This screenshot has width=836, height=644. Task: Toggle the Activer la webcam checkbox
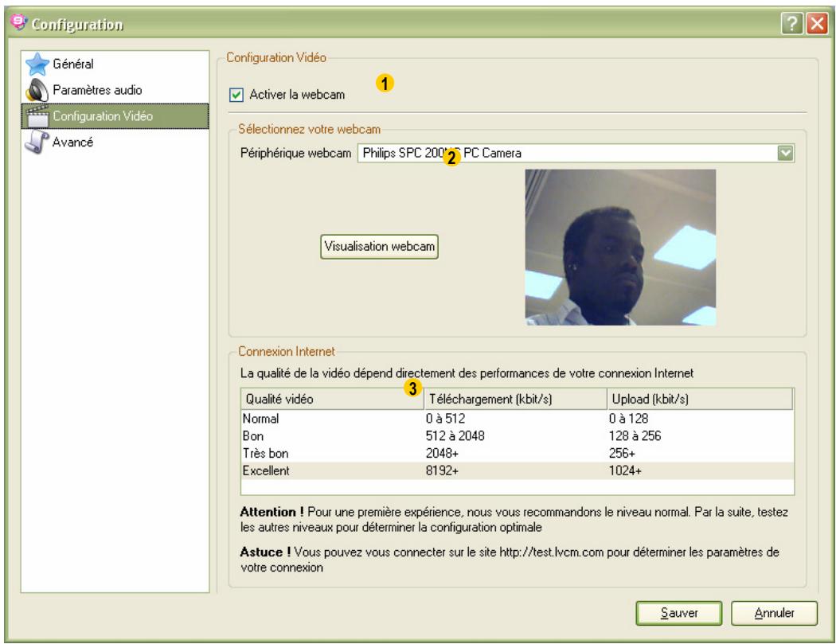[236, 95]
